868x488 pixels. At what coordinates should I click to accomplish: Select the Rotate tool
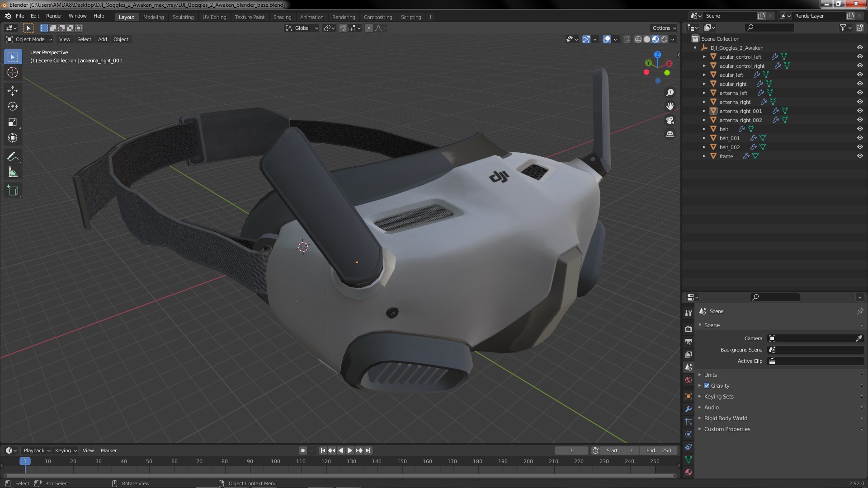[13, 106]
